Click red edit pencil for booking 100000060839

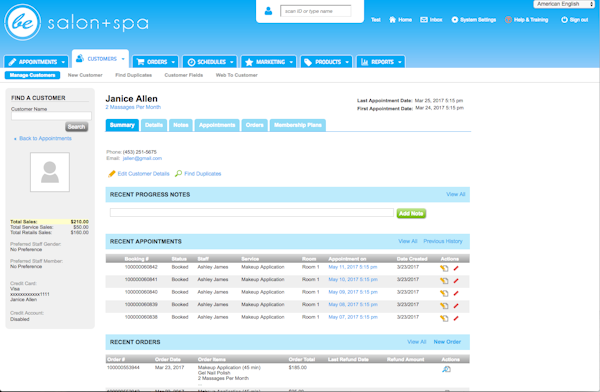[456, 305]
